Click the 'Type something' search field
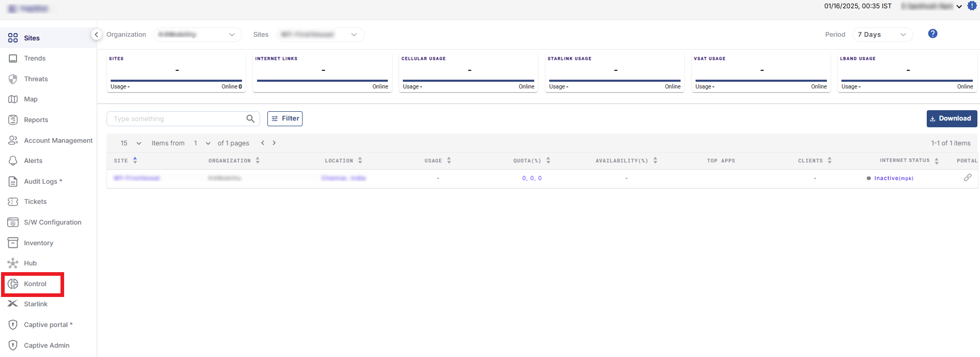The image size is (980, 357). click(176, 119)
